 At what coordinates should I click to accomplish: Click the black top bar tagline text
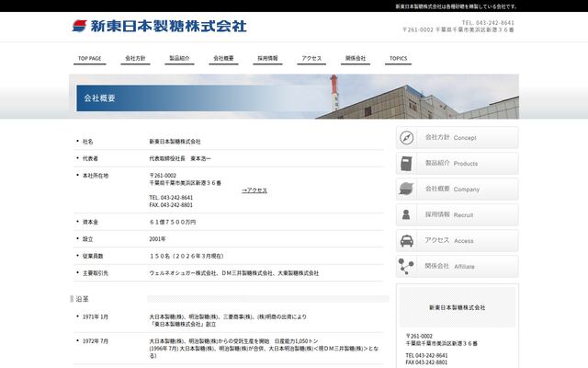coord(457,6)
